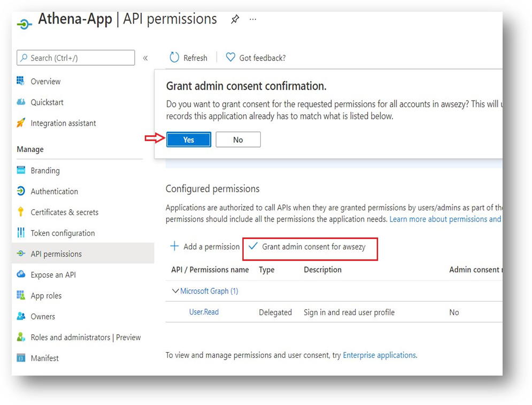Click the Refresh circular arrow icon
Viewport: 532px width, 405px height.
pos(174,57)
